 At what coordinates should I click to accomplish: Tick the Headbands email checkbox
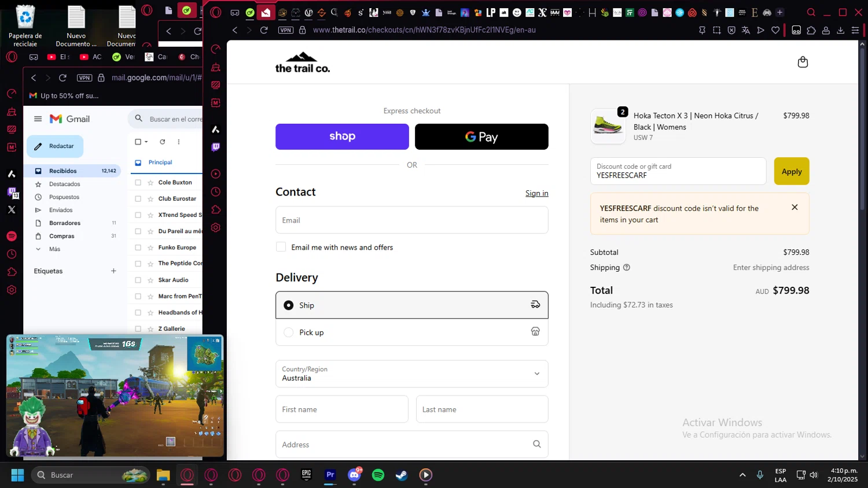[138, 312]
